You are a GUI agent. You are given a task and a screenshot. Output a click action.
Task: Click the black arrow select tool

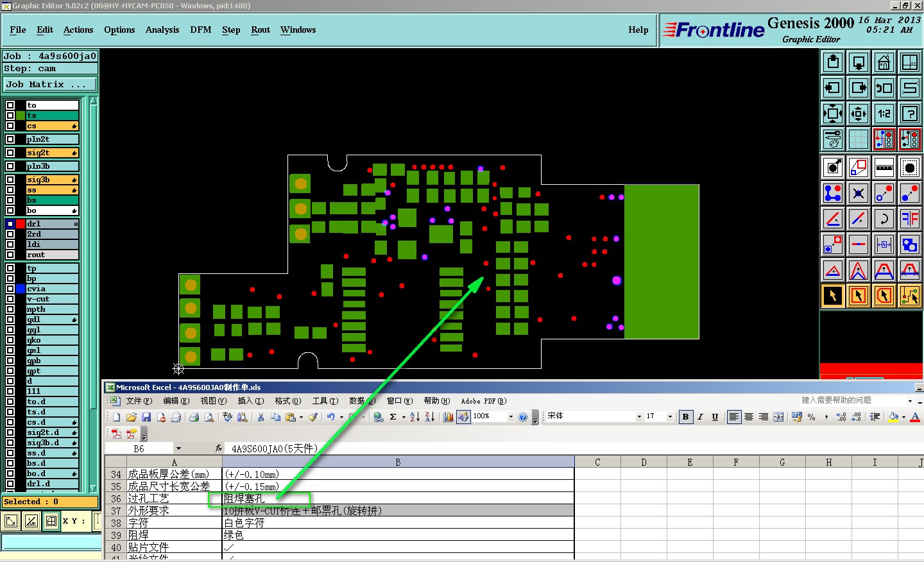[833, 296]
